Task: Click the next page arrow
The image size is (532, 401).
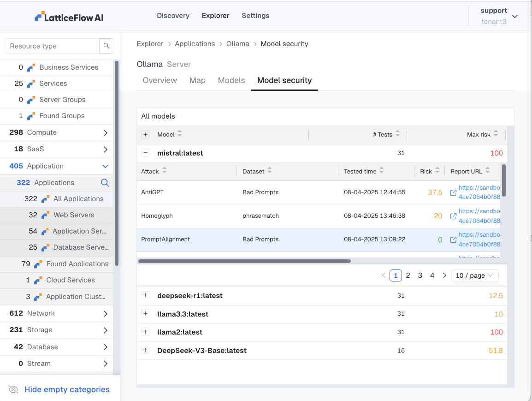Action: [x=444, y=275]
